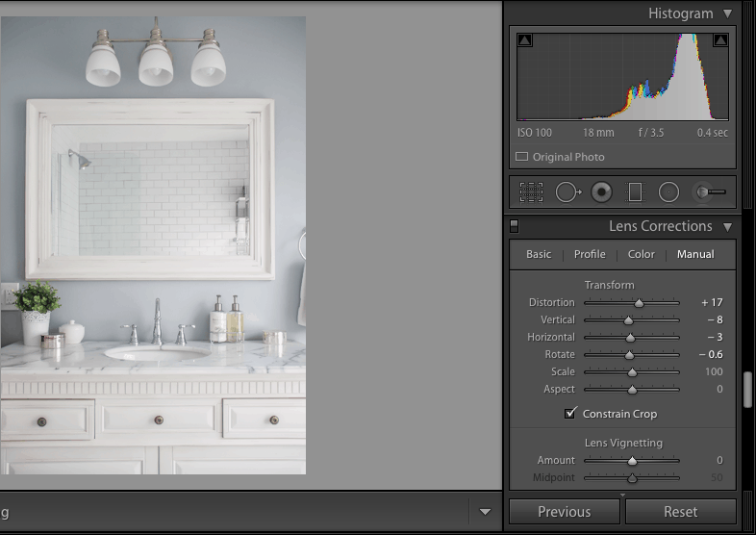Enable the Original Photo checkbox
Image resolution: width=756 pixels, height=535 pixels.
(x=521, y=157)
